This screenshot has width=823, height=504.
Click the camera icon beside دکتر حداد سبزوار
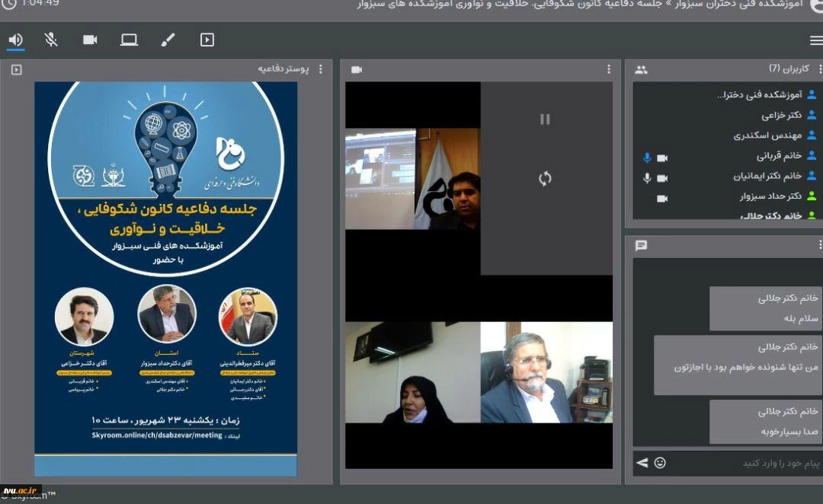662,198
